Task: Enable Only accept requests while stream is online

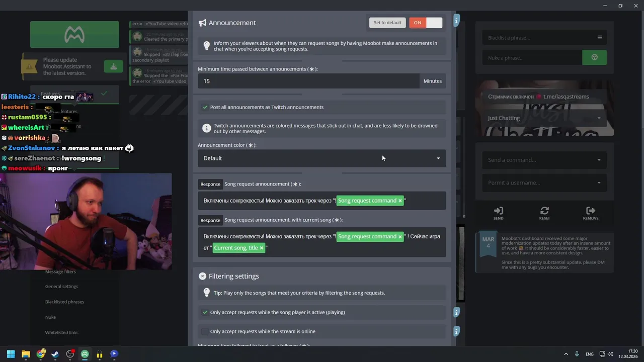Action: [205, 331]
